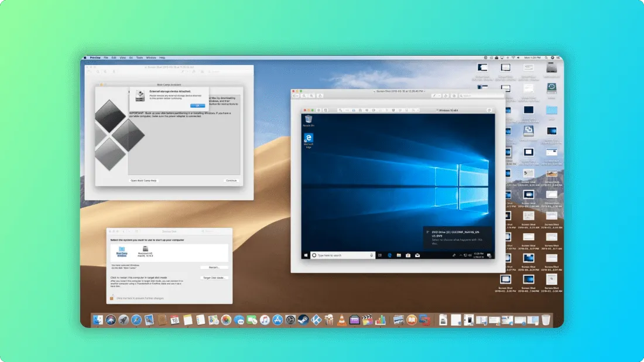Open Spotlight search in macOS menu bar

pos(546,57)
